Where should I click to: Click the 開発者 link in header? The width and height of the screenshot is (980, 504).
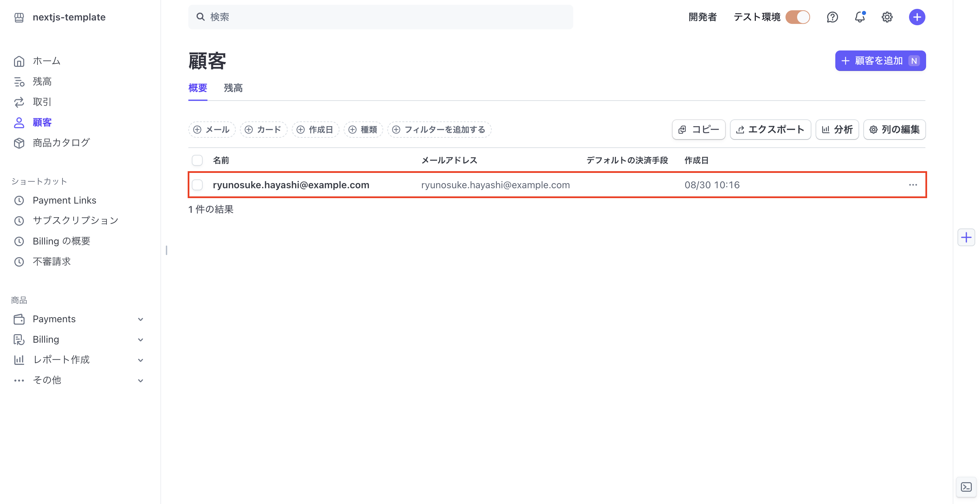tap(702, 17)
